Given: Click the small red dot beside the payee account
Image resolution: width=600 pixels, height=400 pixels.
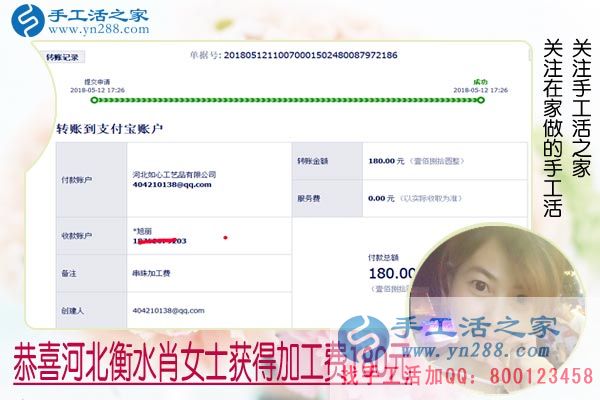Looking at the screenshot, I should (225, 238).
